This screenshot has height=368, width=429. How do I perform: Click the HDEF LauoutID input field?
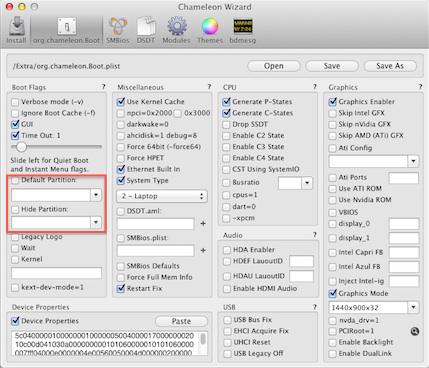pos(301,261)
